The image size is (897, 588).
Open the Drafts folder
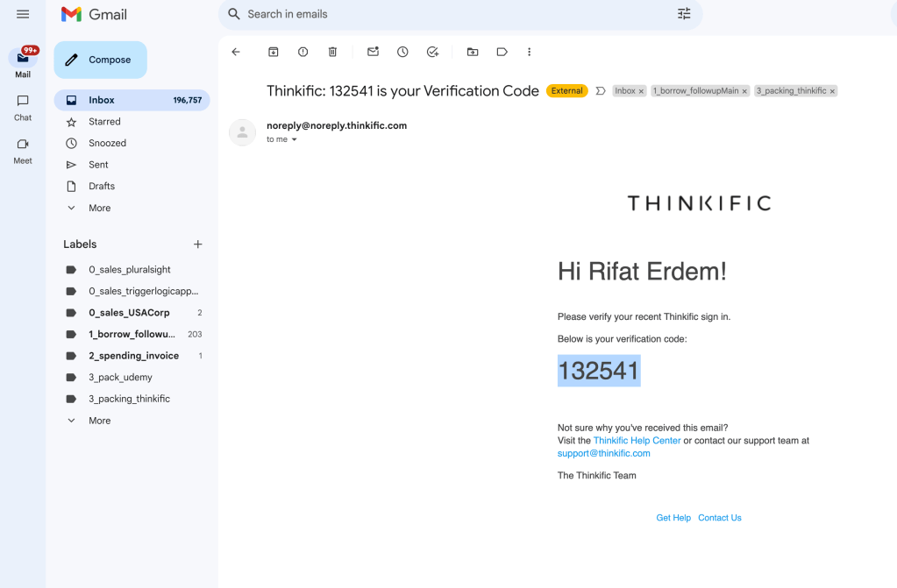point(132,187)
